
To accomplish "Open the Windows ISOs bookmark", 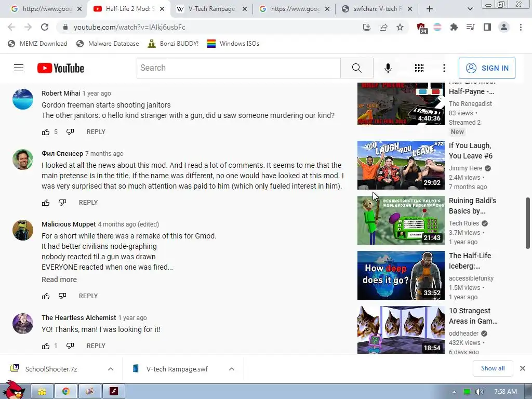I will (x=233, y=44).
